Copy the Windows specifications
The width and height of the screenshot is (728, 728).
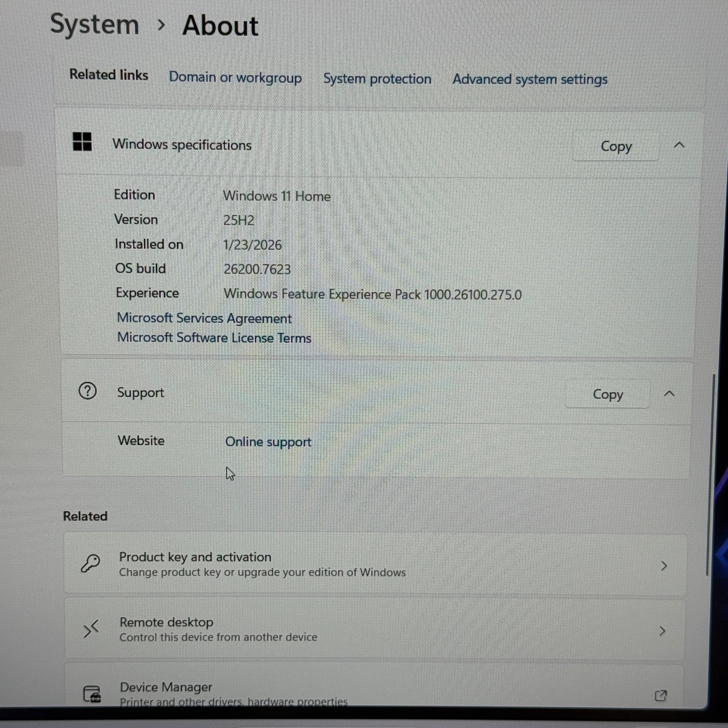pos(616,146)
